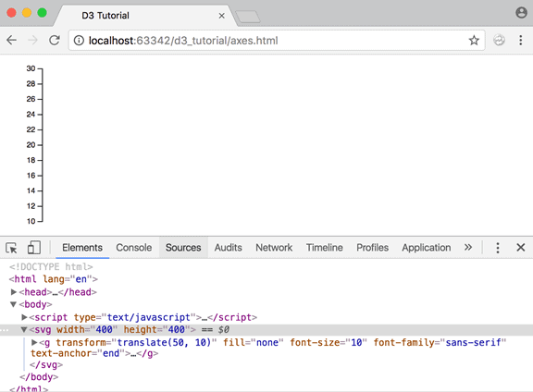
Task: Expand the head element in the DOM tree
Action: pos(14,292)
